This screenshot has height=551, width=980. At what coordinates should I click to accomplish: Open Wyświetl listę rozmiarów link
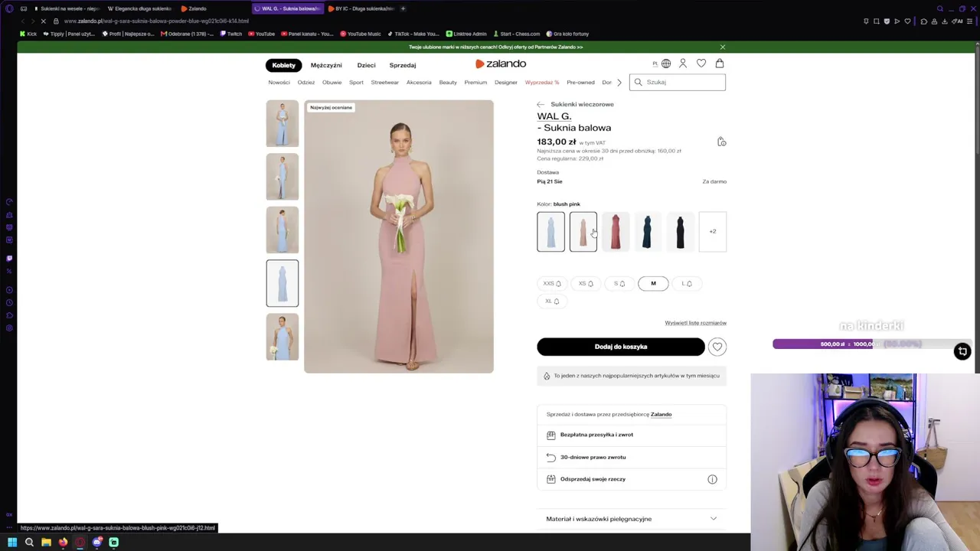coord(696,323)
